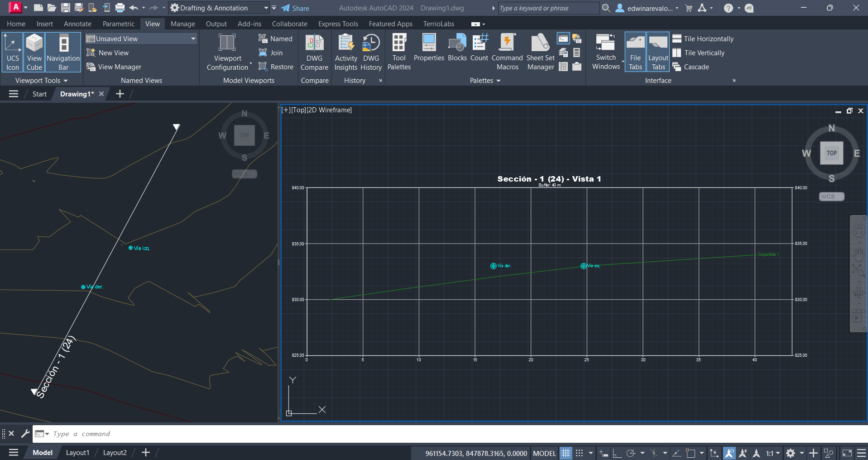868x460 pixels.
Task: Click the Share button
Action: [295, 8]
